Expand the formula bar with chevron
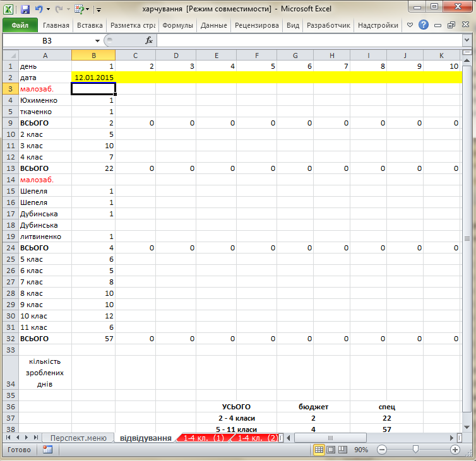The width and height of the screenshot is (476, 461). (x=467, y=40)
